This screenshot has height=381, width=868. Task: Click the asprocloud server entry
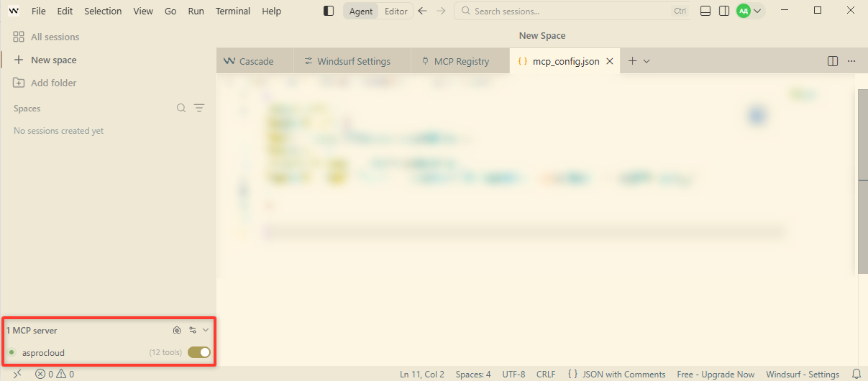108,352
